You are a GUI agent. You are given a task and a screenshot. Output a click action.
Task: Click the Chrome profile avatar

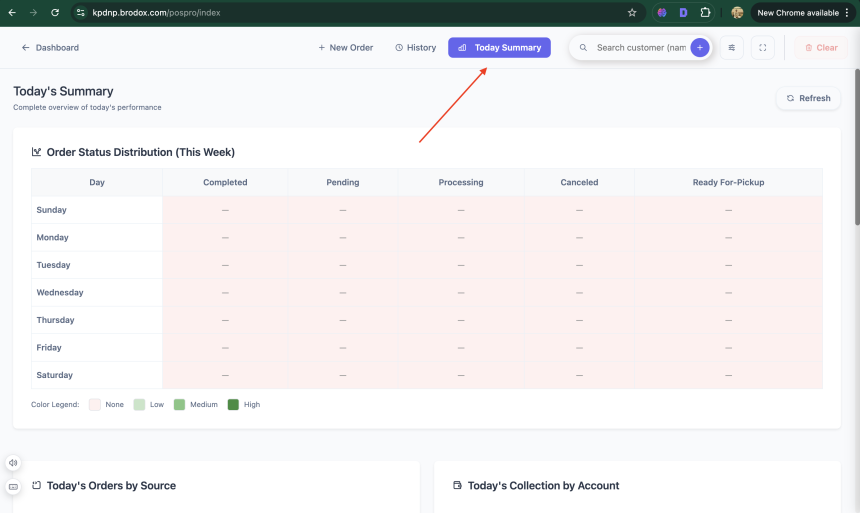pyautogui.click(x=737, y=13)
